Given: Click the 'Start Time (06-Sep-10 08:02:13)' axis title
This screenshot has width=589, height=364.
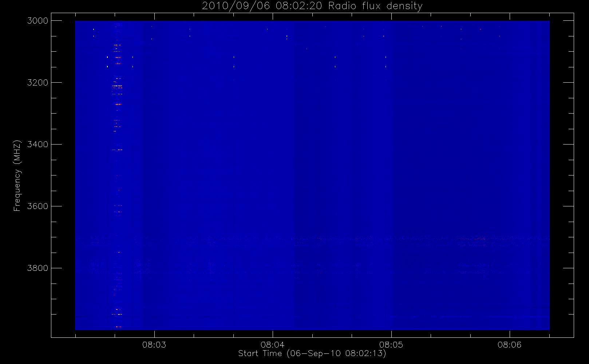Looking at the screenshot, I should tap(312, 353).
